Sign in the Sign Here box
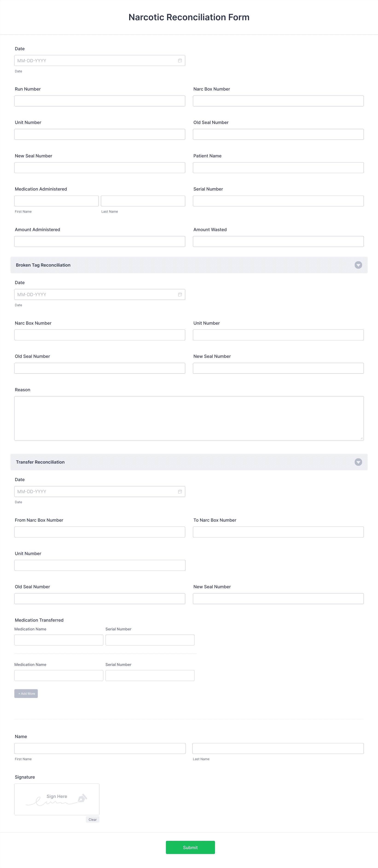The width and height of the screenshot is (378, 868). point(57,799)
